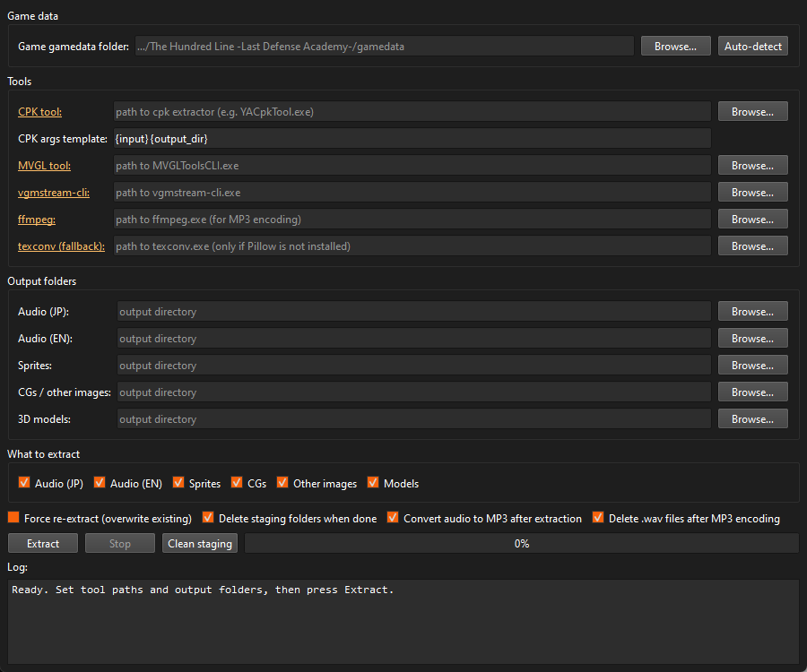Toggle Delete staging folders when done
Image resolution: width=807 pixels, height=672 pixels.
click(208, 517)
